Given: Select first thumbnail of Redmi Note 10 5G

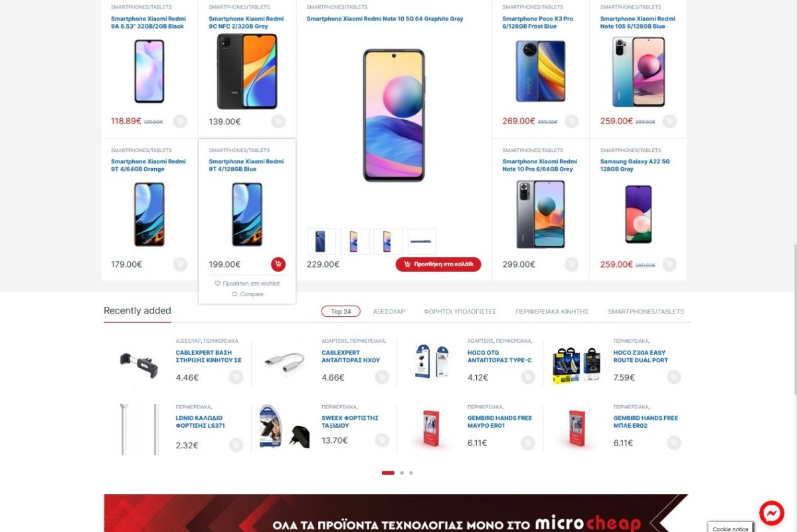Looking at the screenshot, I should pyautogui.click(x=321, y=241).
